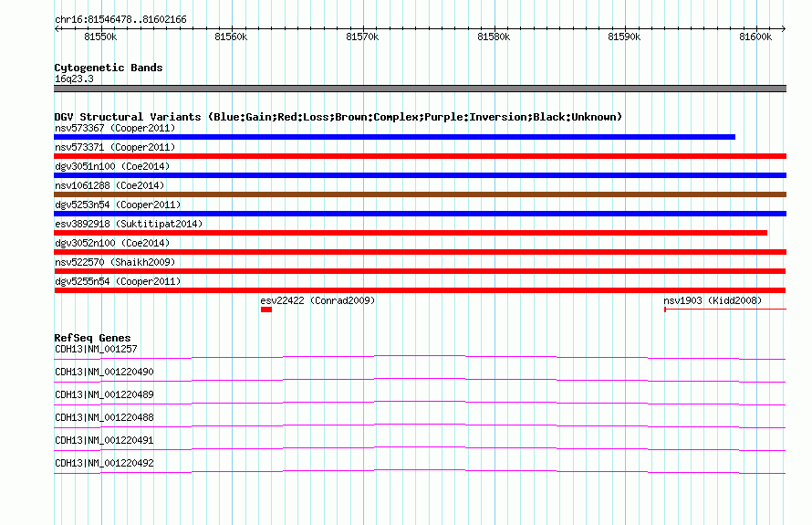Screen dimensions: 812x525
Task: Click the chr16:81546478..81602166 position label
Action: [x=120, y=20]
